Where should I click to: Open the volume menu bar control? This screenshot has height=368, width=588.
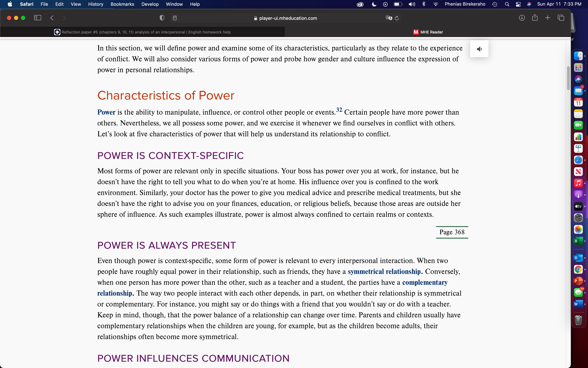pyautogui.click(x=412, y=4)
